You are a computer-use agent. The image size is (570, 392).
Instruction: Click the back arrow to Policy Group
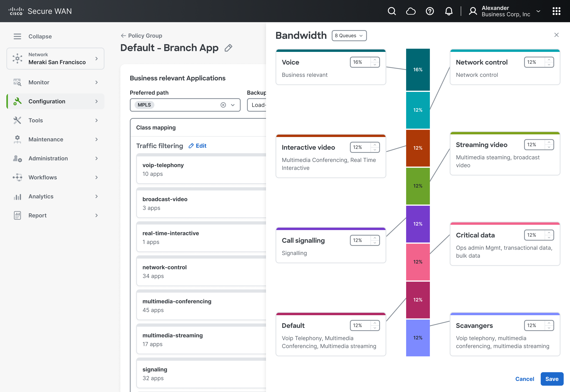pos(123,36)
